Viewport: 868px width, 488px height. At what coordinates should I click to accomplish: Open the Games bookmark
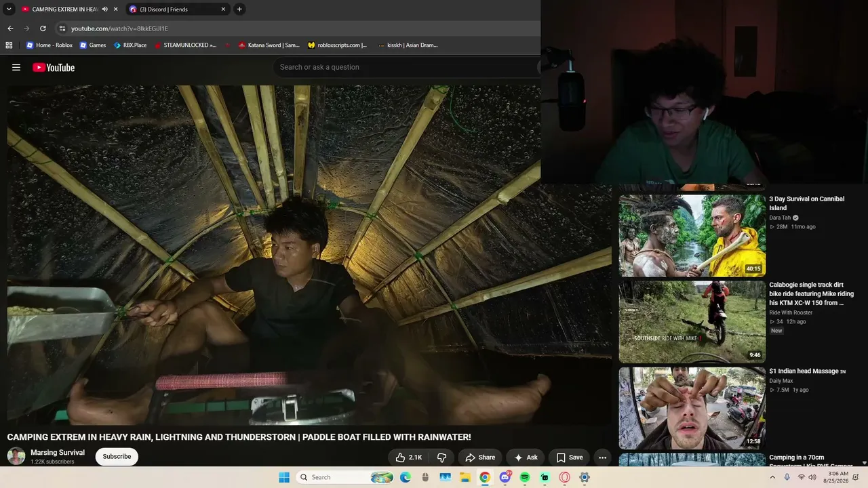(93, 45)
